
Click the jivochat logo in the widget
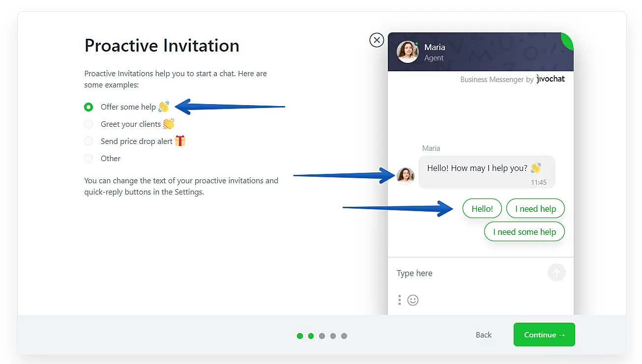551,79
